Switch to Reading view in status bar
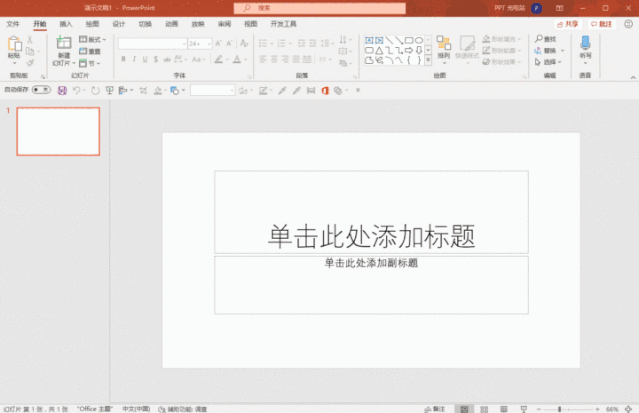This screenshot has width=639, height=413. (x=504, y=409)
